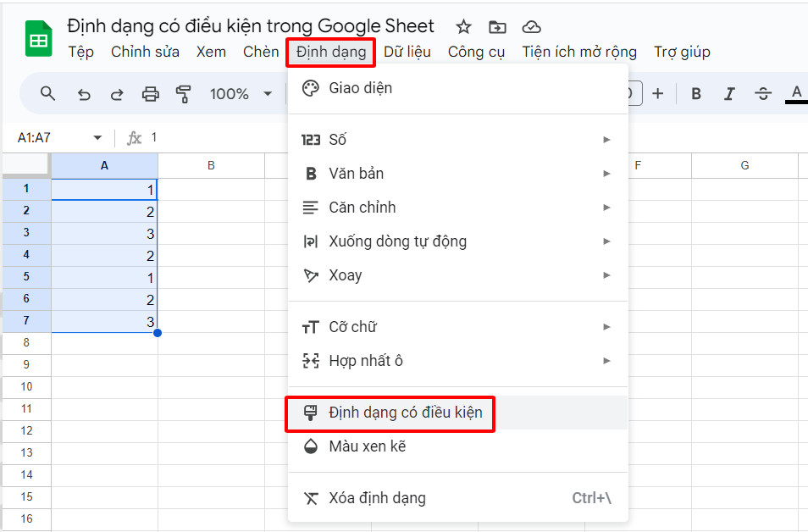The width and height of the screenshot is (808, 532).
Task: Click the Undo icon
Action: [83, 93]
